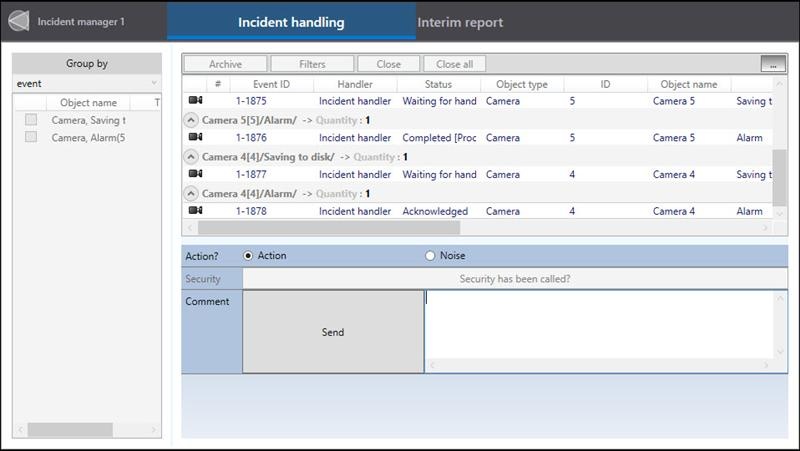Click events table scroll down arrow
Image resolution: width=800 pixels, height=451 pixels.
779,213
